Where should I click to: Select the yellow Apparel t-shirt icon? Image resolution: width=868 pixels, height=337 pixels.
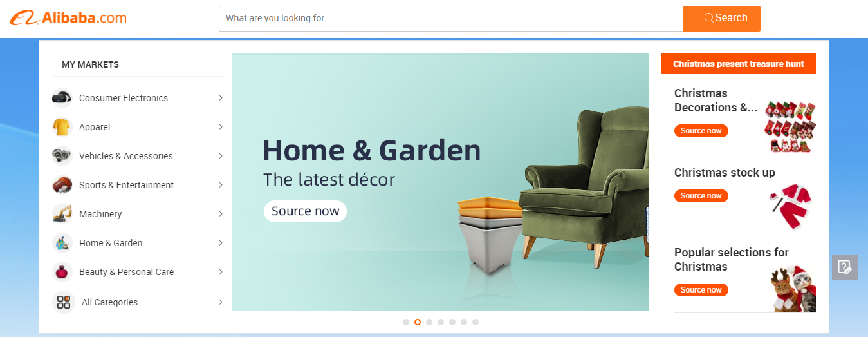(x=62, y=127)
